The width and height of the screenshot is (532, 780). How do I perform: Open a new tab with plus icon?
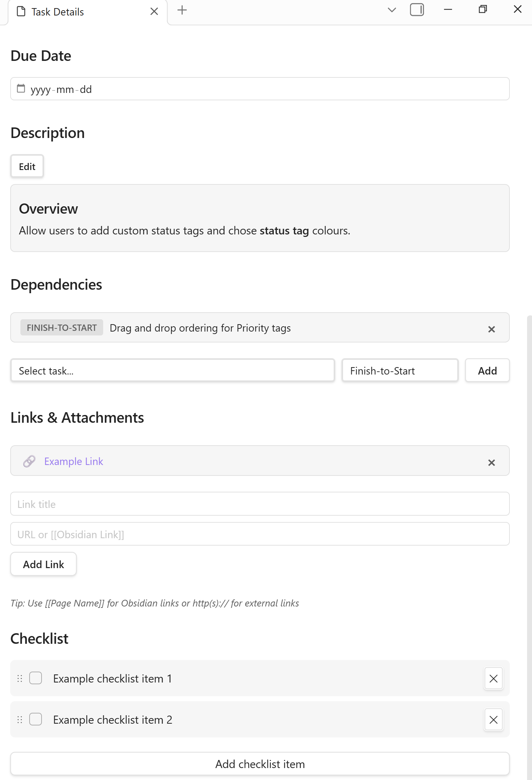(x=182, y=10)
